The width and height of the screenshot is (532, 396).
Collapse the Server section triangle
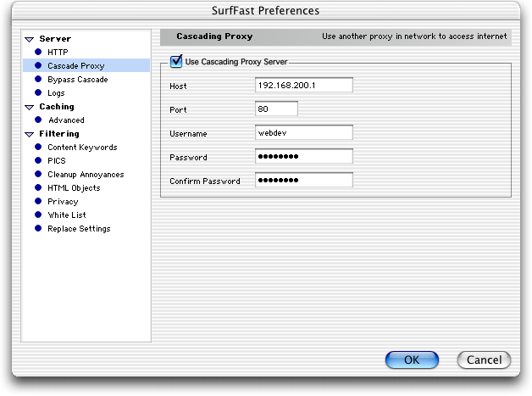[30, 39]
